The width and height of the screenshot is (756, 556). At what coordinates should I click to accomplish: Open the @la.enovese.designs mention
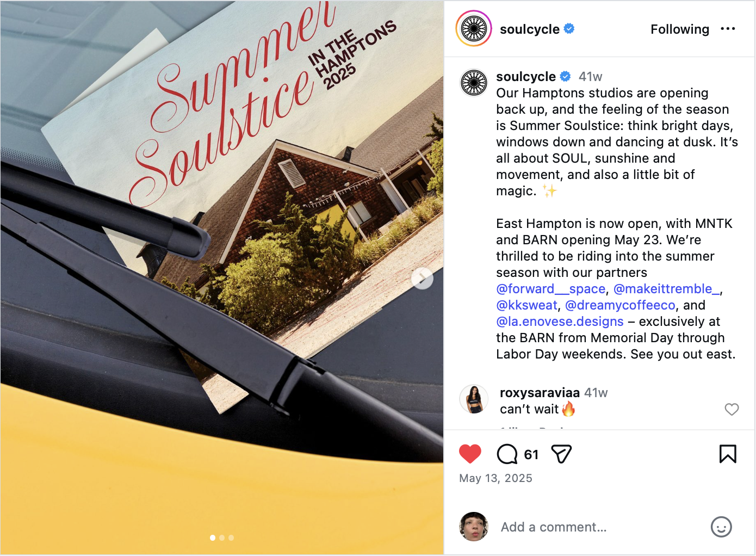560,322
